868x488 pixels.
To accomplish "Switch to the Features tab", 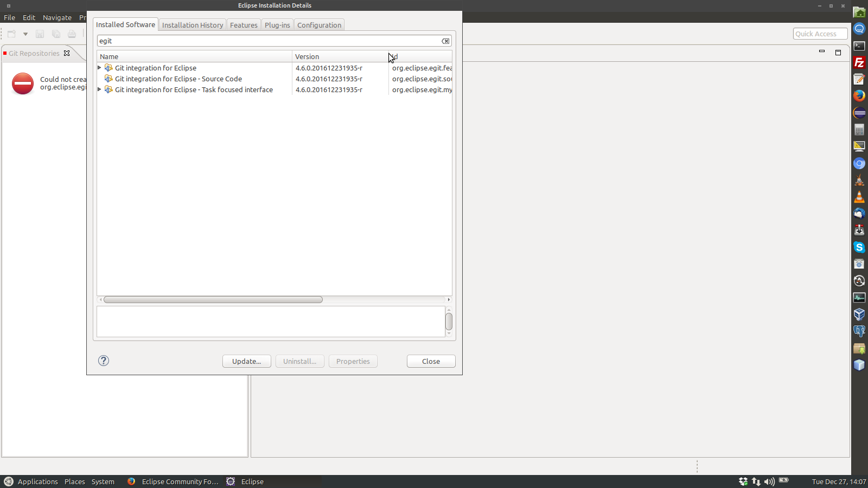I will click(244, 25).
